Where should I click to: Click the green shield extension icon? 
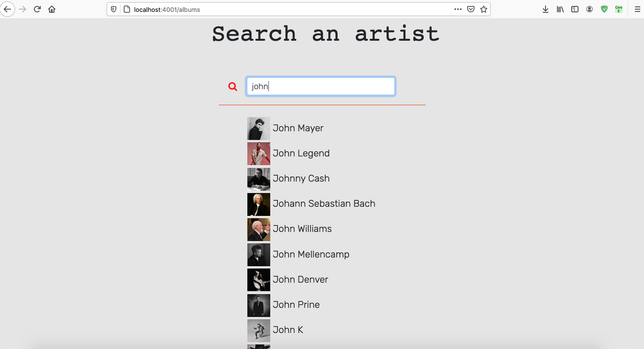604,9
